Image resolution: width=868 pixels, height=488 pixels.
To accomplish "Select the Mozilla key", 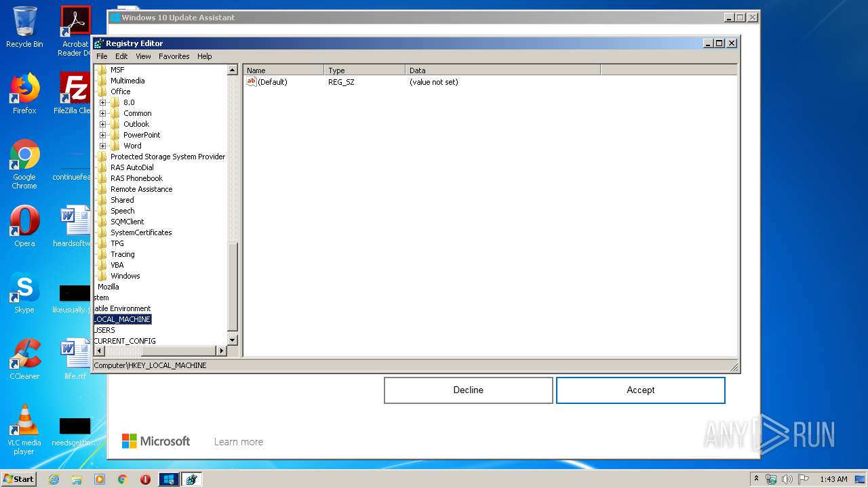I will click(108, 287).
